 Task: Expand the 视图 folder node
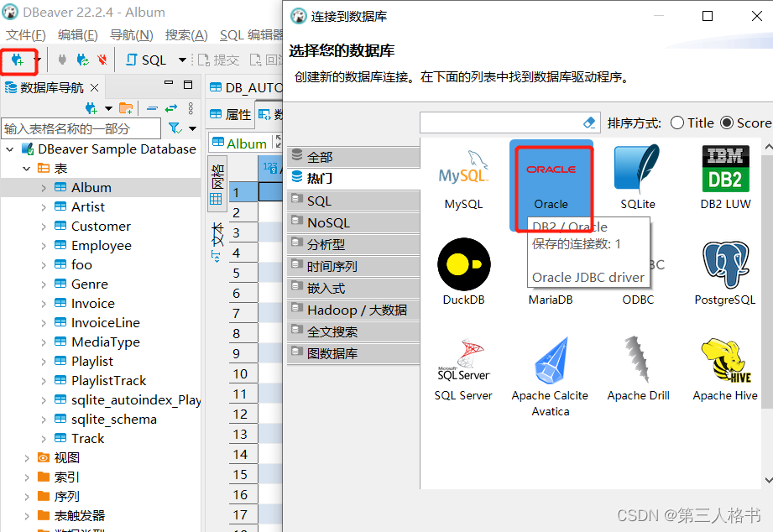[x=27, y=458]
